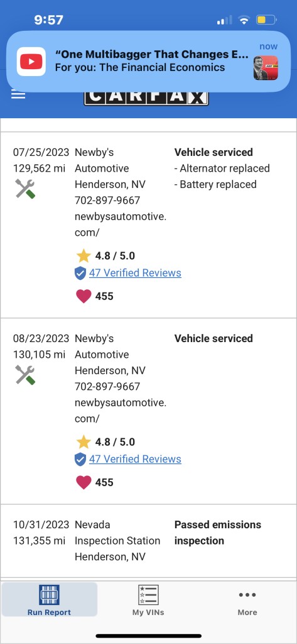Open 47 Verified Reviews link for 08/23/2023 entry

(x=135, y=458)
